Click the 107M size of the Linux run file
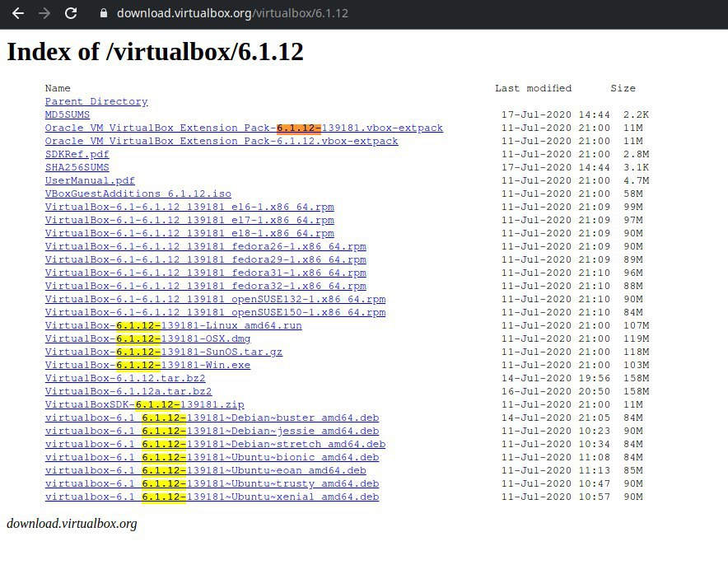Viewport: 728px width, 588px height. [x=636, y=325]
